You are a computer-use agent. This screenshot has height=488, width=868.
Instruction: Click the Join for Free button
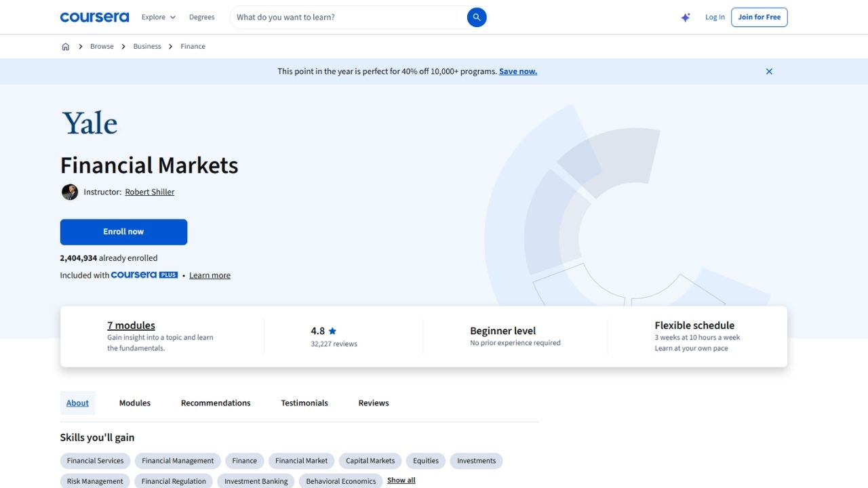coord(759,17)
